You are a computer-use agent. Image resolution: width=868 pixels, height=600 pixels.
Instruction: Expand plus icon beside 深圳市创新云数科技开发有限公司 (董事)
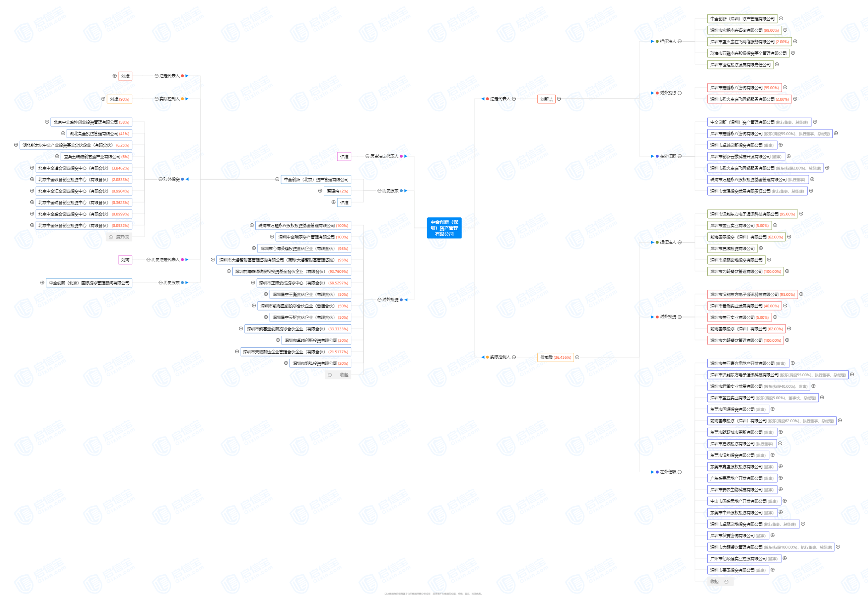coord(789,156)
